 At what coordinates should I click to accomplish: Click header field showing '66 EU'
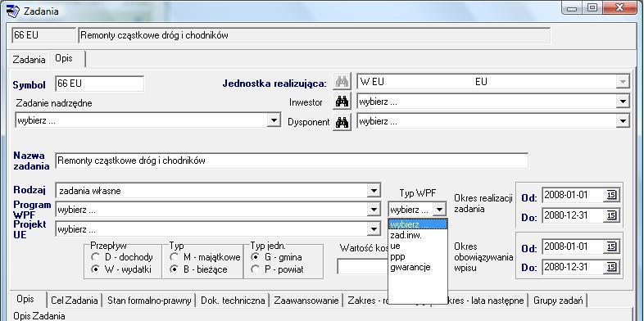tap(44, 35)
